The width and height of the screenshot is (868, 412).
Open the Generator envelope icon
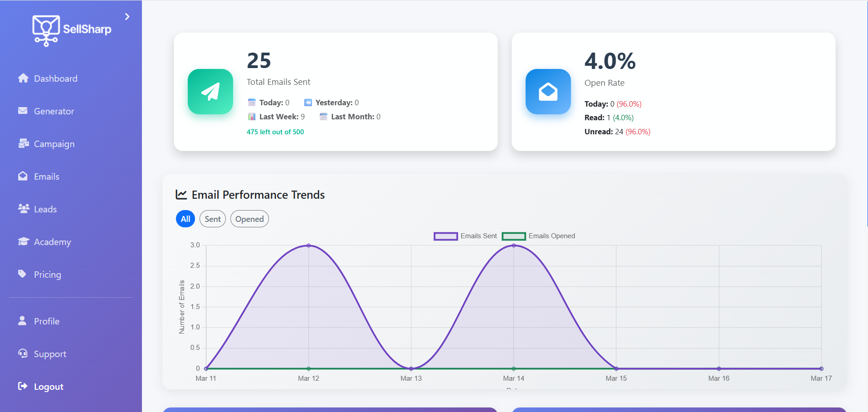click(x=23, y=111)
